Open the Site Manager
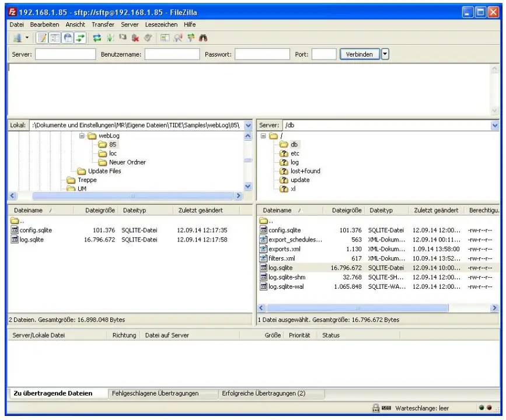This screenshot has width=506, height=420. [x=18, y=38]
